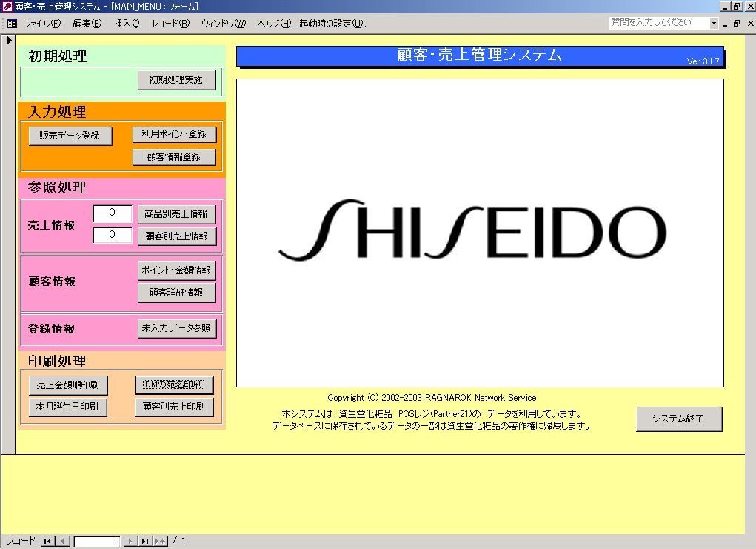Click the new record navigation button
This screenshot has width=756, height=549.
(x=161, y=541)
